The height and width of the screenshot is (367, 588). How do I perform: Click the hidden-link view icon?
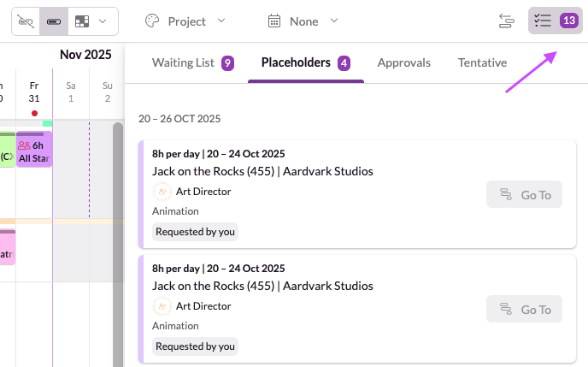(x=26, y=21)
